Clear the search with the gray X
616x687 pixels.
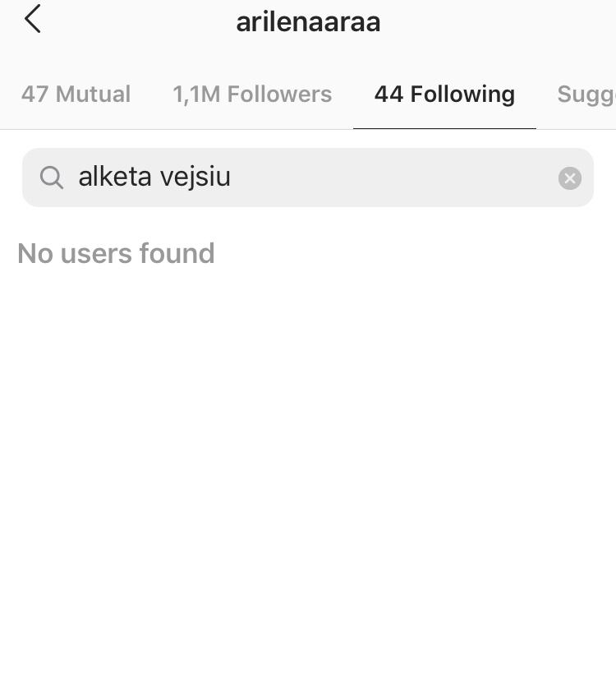pyautogui.click(x=569, y=178)
